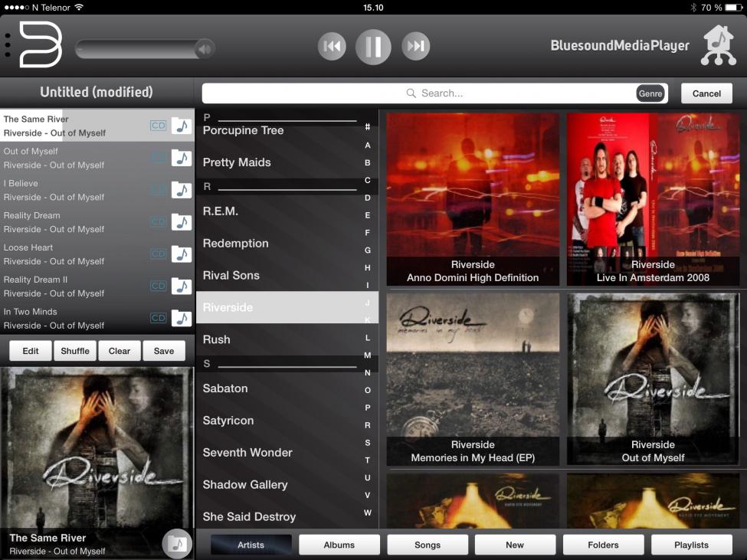The height and width of the screenshot is (560, 747).
Task: Jump to letter T in the index
Action: pos(367,460)
